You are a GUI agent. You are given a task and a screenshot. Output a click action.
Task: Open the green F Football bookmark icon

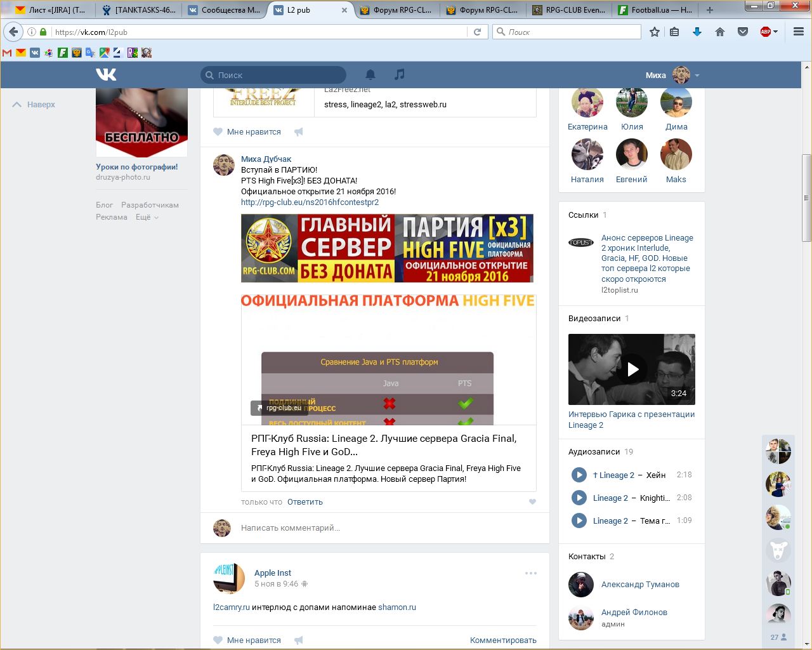[x=63, y=53]
